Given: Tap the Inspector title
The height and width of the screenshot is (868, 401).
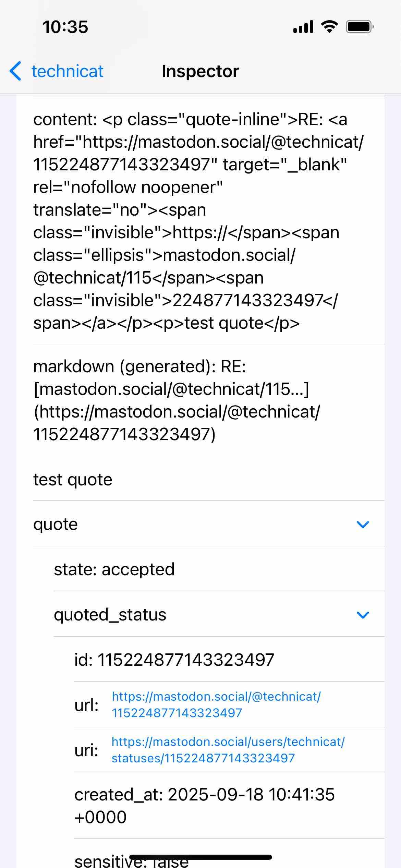Looking at the screenshot, I should (x=200, y=71).
